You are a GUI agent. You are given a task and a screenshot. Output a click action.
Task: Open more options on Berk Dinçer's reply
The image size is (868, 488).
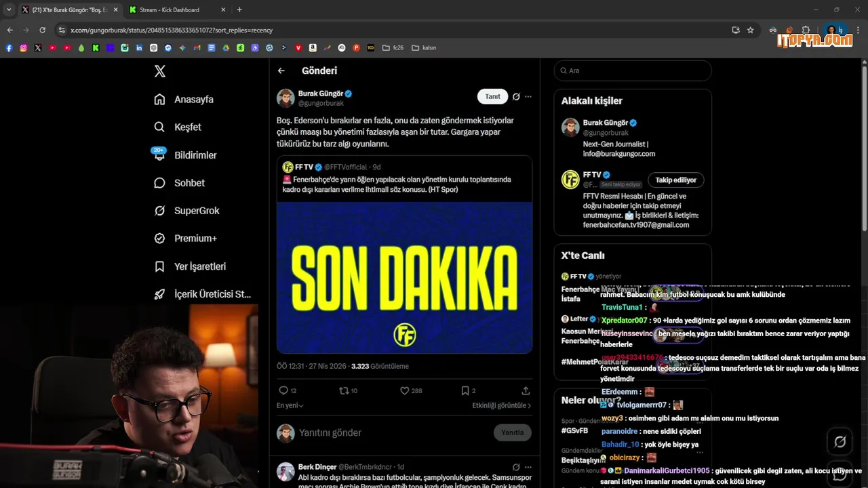528,467
